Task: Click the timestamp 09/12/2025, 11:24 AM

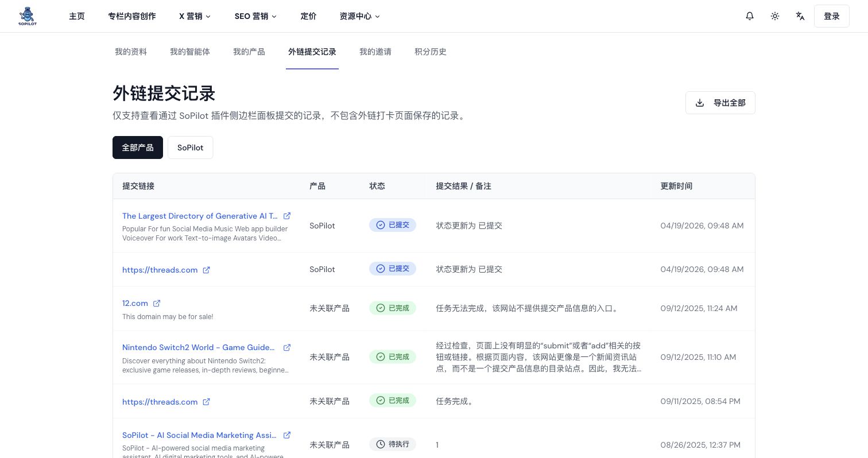Action: coord(699,308)
